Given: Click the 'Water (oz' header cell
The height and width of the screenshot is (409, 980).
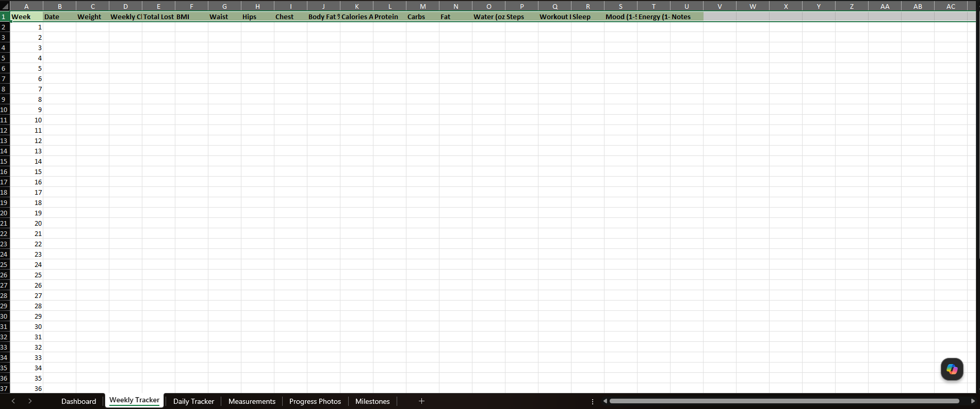Looking at the screenshot, I should pos(488,17).
